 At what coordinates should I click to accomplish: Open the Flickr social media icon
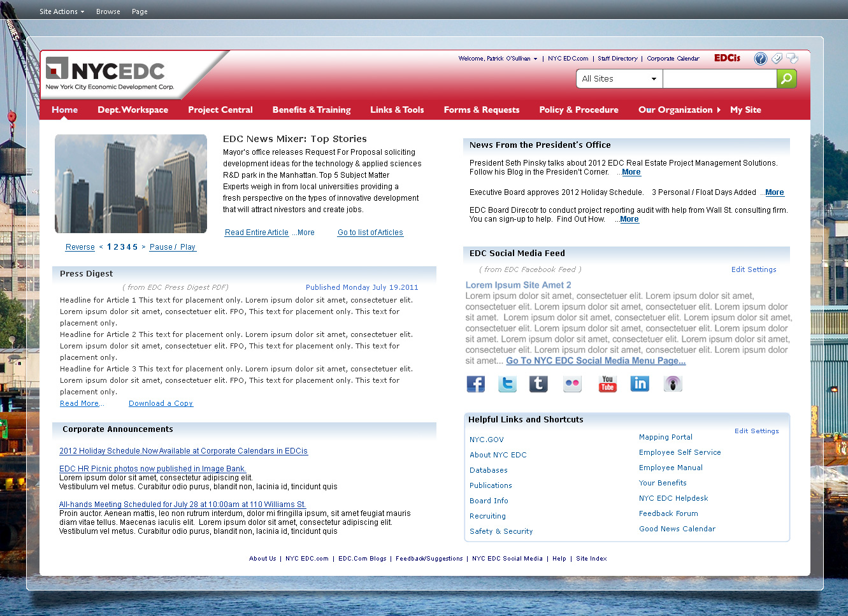point(572,383)
